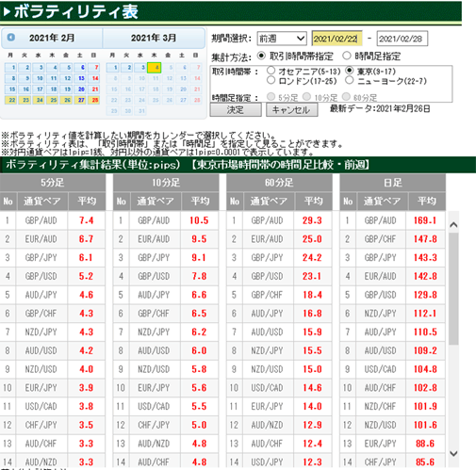Select February 14 in the calendar
The width and height of the screenshot is (476, 470).
[94, 78]
